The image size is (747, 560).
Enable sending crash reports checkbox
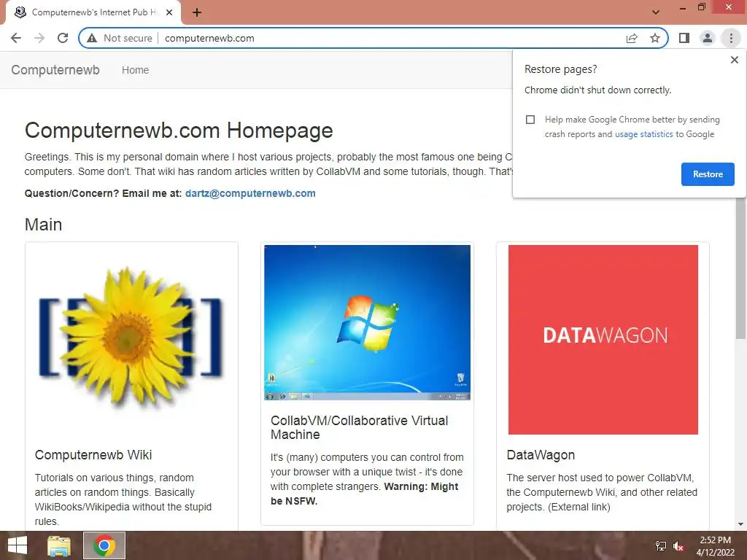click(530, 120)
